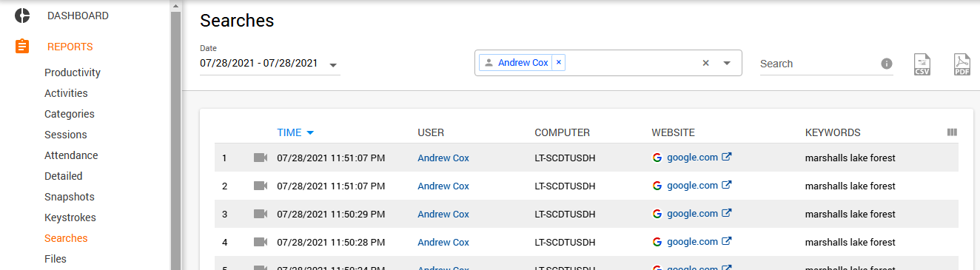Play video recording for row 3
980x270 pixels.
pyautogui.click(x=260, y=214)
